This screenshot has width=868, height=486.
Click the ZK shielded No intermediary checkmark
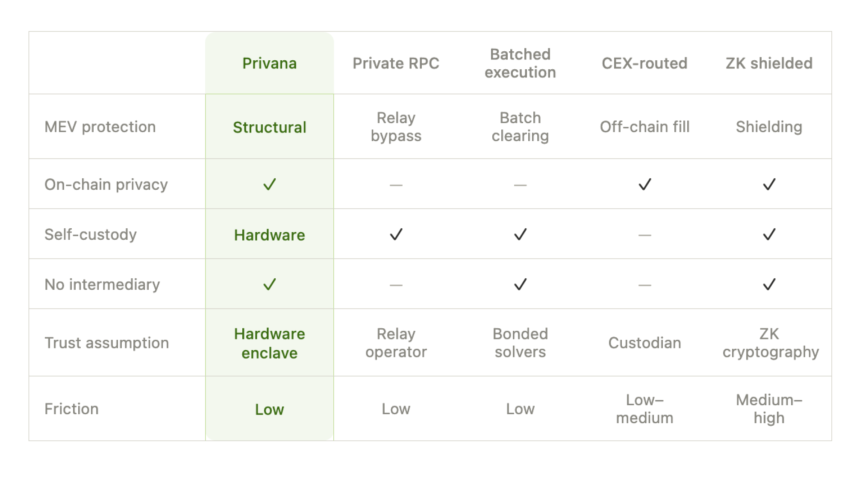(x=769, y=284)
